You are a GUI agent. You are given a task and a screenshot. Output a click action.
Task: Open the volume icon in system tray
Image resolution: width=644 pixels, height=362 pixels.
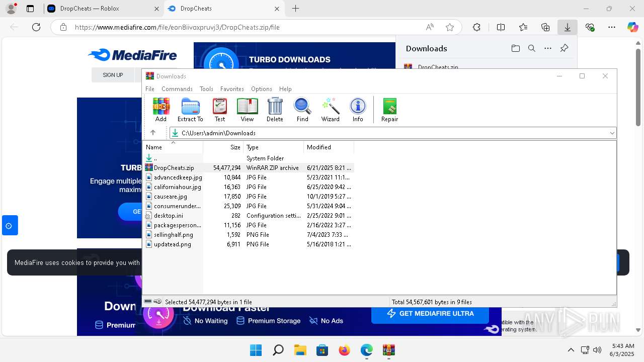pyautogui.click(x=597, y=350)
